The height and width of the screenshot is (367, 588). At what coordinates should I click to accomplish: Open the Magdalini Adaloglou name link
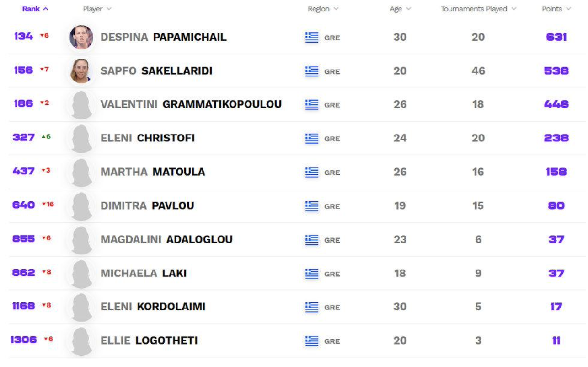click(166, 239)
